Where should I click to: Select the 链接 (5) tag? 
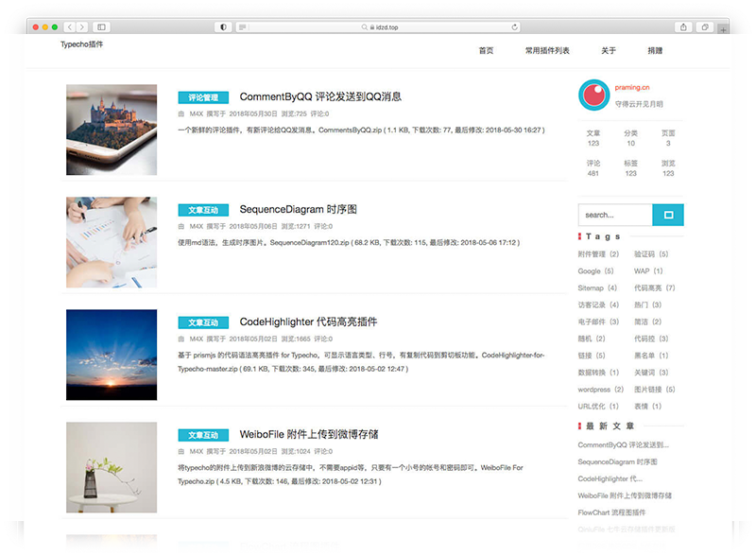point(592,356)
